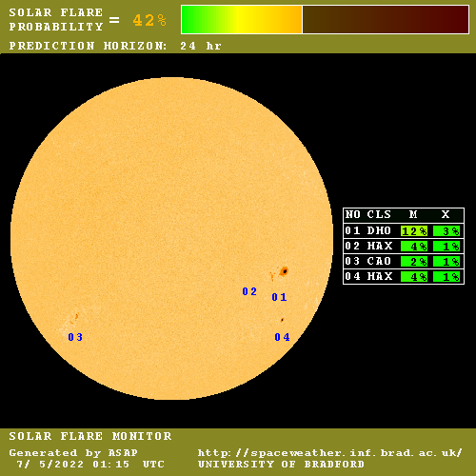Click the M column header in the table
The image size is (476, 476).
(413, 214)
